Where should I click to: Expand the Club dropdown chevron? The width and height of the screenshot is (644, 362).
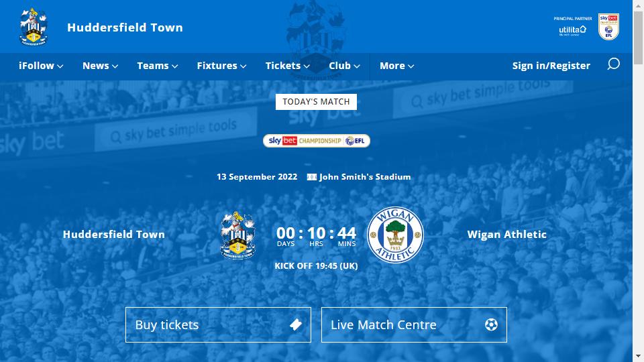356,66
